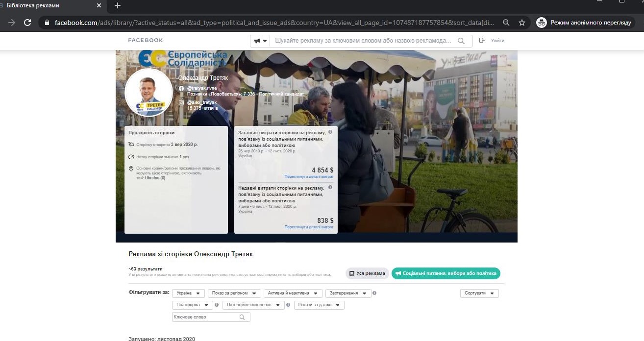
Task: Click the info icon beside total ad spend
Action: click(330, 132)
